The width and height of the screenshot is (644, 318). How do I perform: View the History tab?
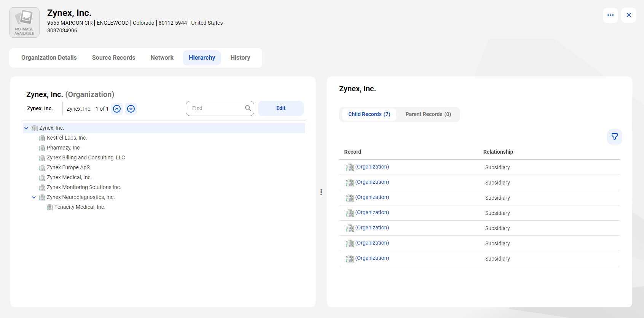pos(240,58)
